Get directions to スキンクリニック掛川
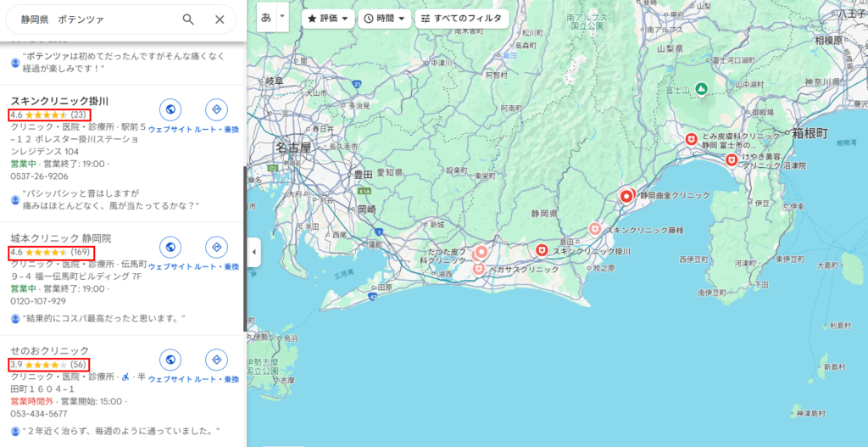The image size is (868, 447). (216, 109)
